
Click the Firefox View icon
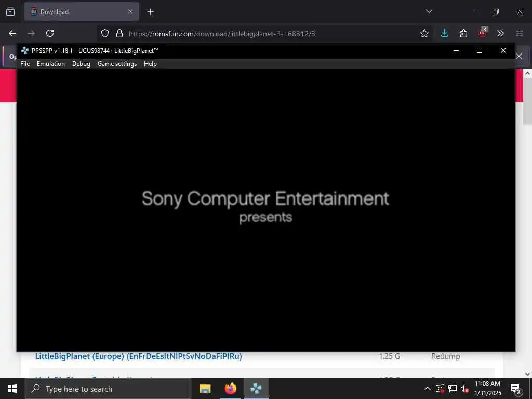[x=10, y=11]
